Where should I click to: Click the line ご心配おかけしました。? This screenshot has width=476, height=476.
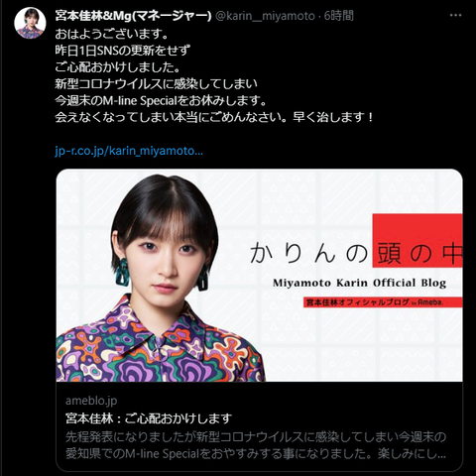(118, 67)
